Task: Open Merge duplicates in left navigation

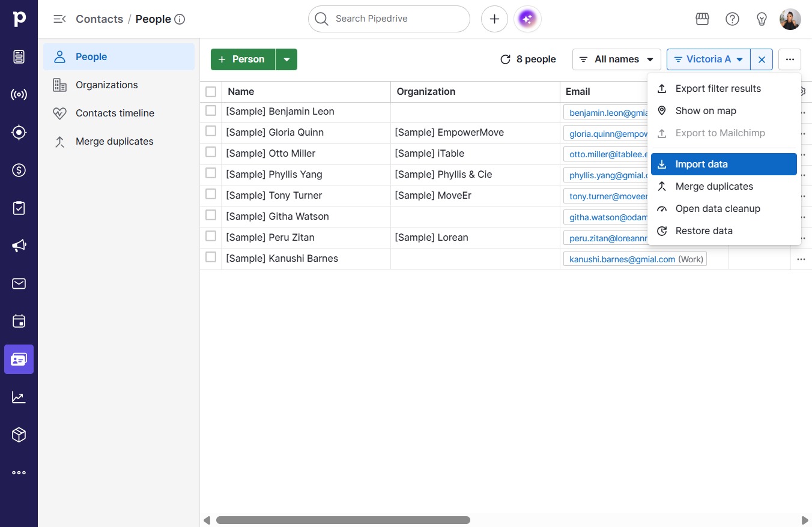Action: coord(119,141)
